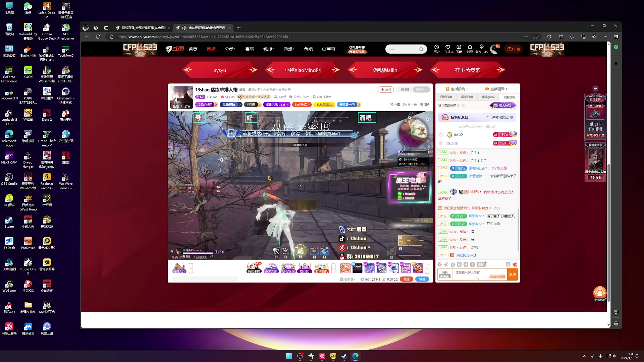
Task: Select the 打卡相机 gift icon
Action: (x=322, y=268)
